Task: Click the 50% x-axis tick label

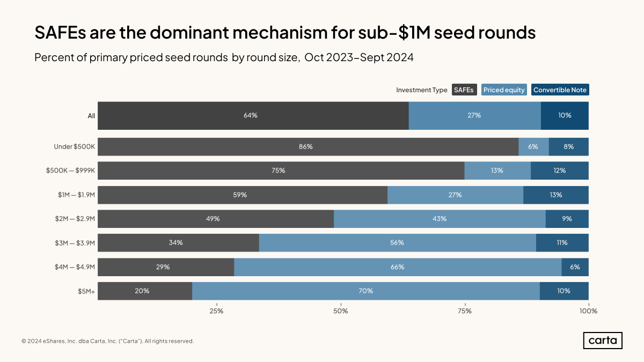Action: (x=340, y=311)
